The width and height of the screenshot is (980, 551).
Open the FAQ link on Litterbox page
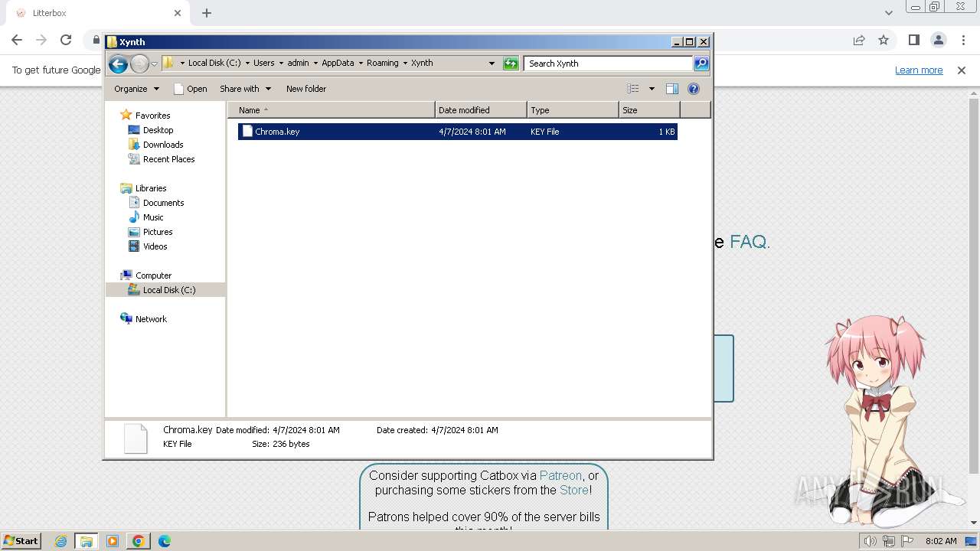click(x=748, y=242)
